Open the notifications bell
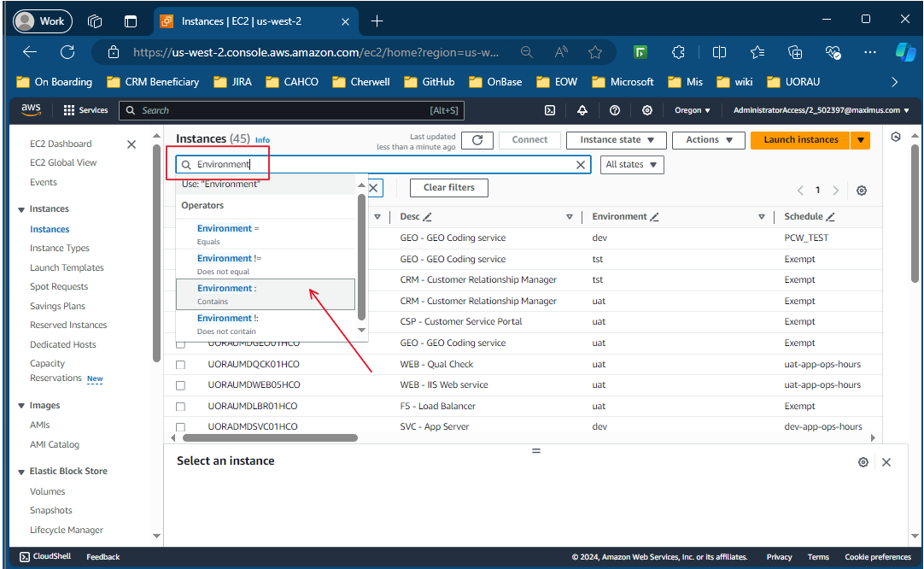 click(x=582, y=110)
